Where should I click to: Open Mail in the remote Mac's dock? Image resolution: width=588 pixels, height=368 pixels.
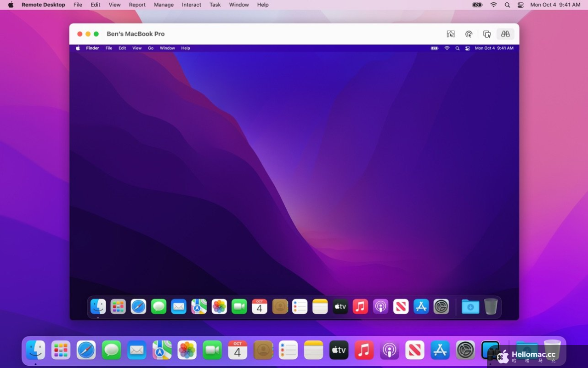click(x=179, y=306)
